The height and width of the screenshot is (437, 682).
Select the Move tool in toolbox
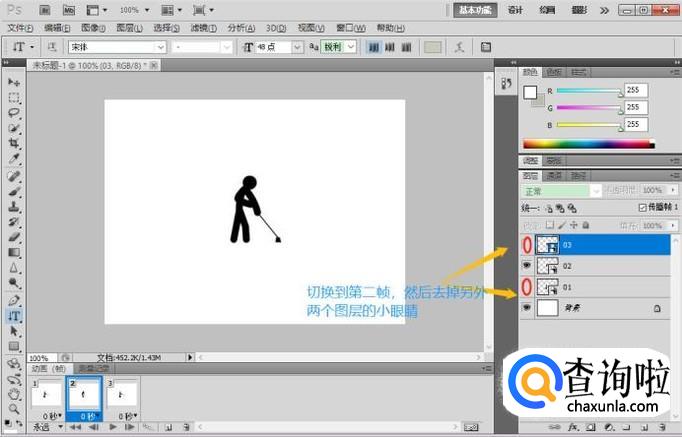point(15,82)
